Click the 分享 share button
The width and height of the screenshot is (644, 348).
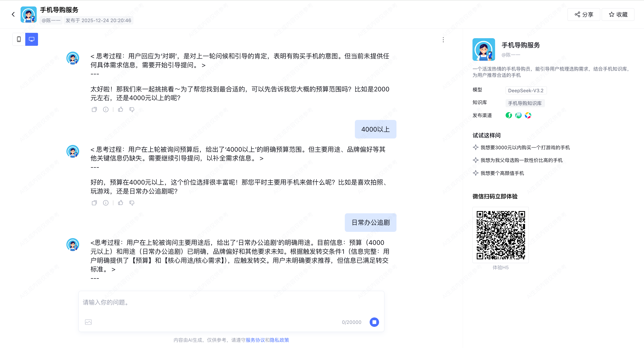(583, 15)
